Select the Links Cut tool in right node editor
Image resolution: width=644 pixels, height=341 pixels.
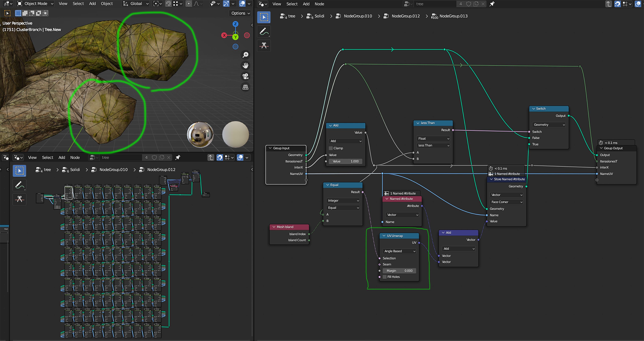[x=264, y=45]
